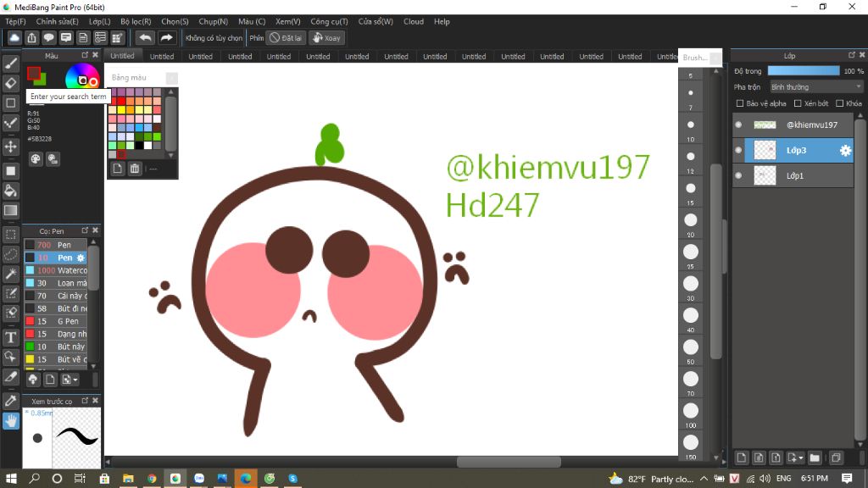Image resolution: width=868 pixels, height=488 pixels.
Task: Click the Redo arrow
Action: pos(166,37)
